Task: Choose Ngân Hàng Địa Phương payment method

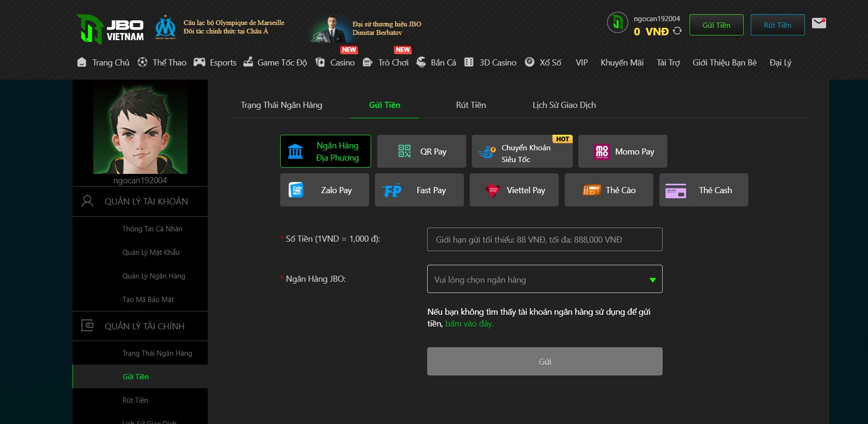Action: tap(325, 151)
